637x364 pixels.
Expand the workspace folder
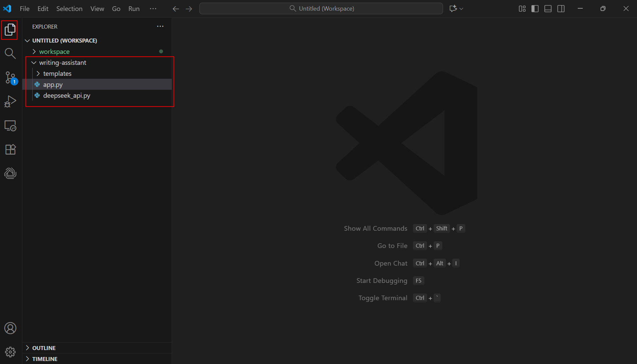tap(54, 52)
